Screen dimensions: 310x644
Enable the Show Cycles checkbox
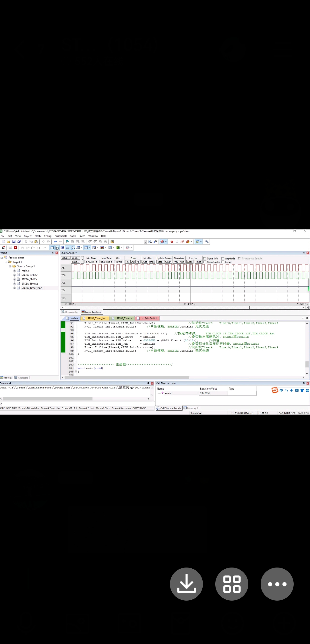204,262
